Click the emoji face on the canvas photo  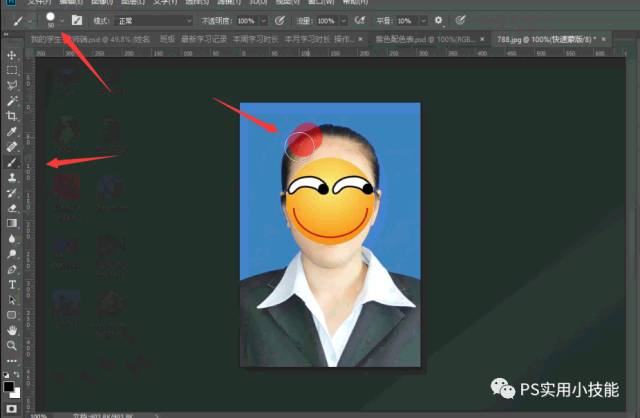click(330, 201)
